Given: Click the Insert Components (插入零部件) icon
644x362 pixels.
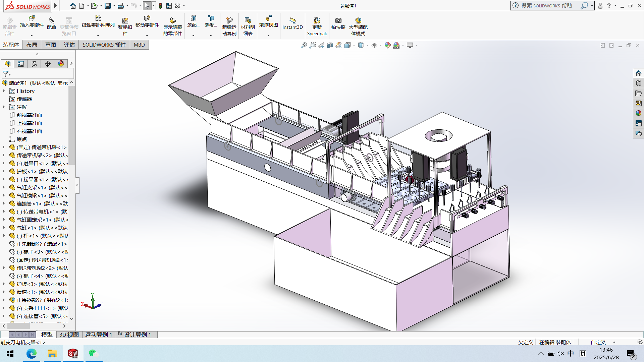Looking at the screenshot, I should pos(32,20).
